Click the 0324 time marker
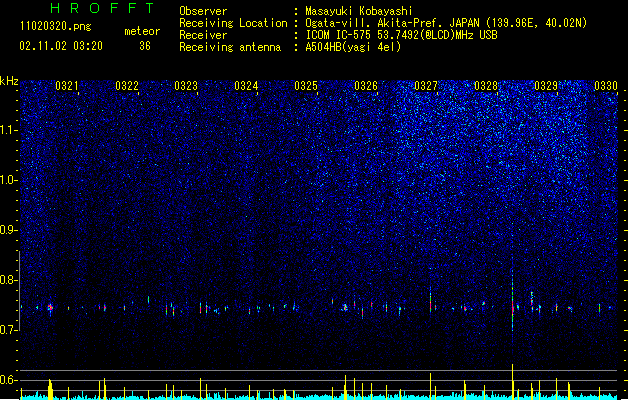 coord(246,85)
